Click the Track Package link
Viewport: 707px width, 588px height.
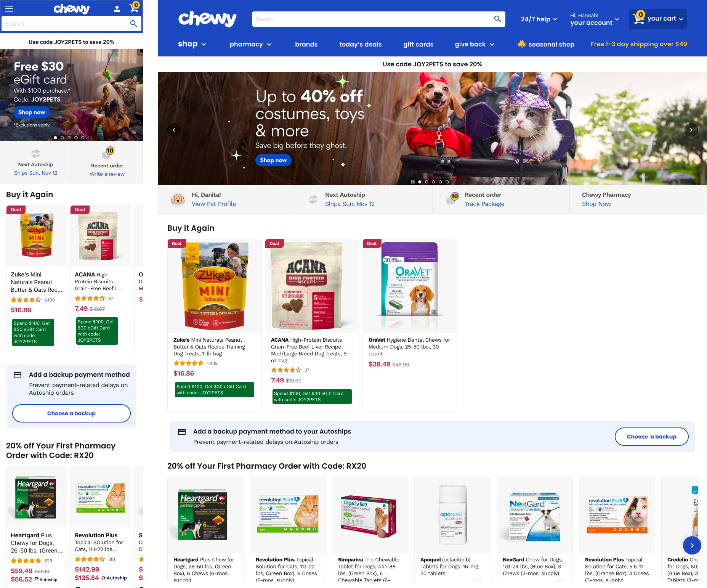pos(484,204)
